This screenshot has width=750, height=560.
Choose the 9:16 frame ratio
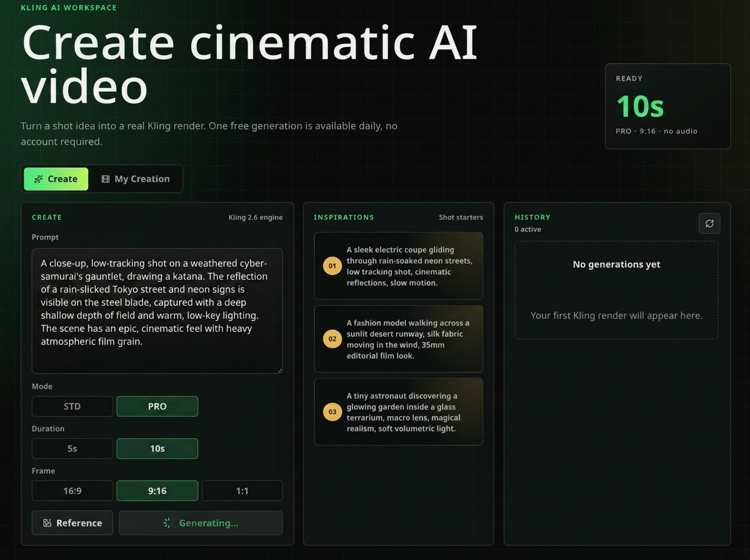[x=157, y=491]
